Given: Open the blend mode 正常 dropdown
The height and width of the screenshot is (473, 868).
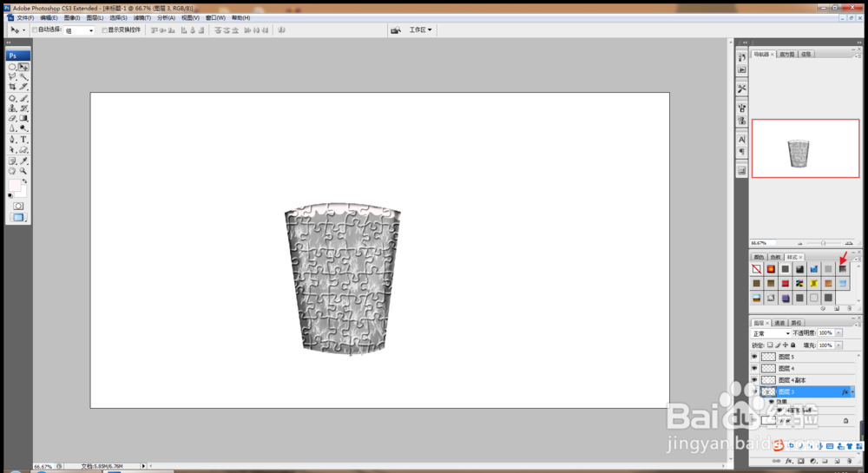Looking at the screenshot, I should (771, 333).
